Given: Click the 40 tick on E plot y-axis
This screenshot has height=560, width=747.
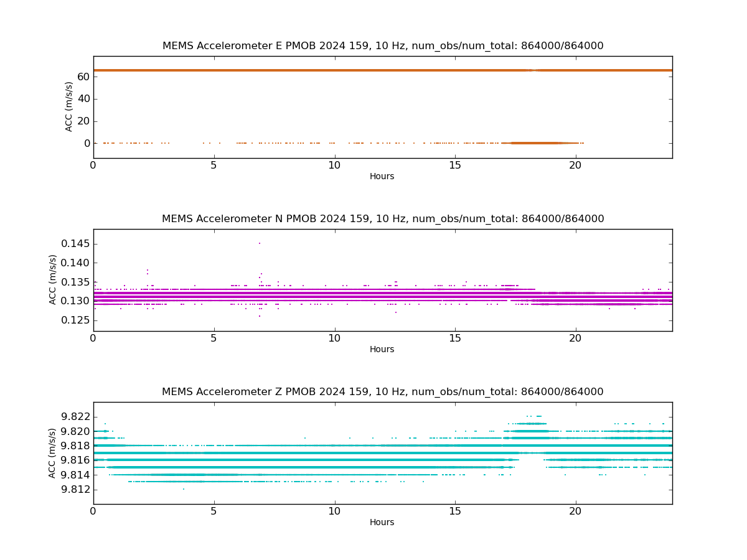Looking at the screenshot, I should [x=83, y=99].
